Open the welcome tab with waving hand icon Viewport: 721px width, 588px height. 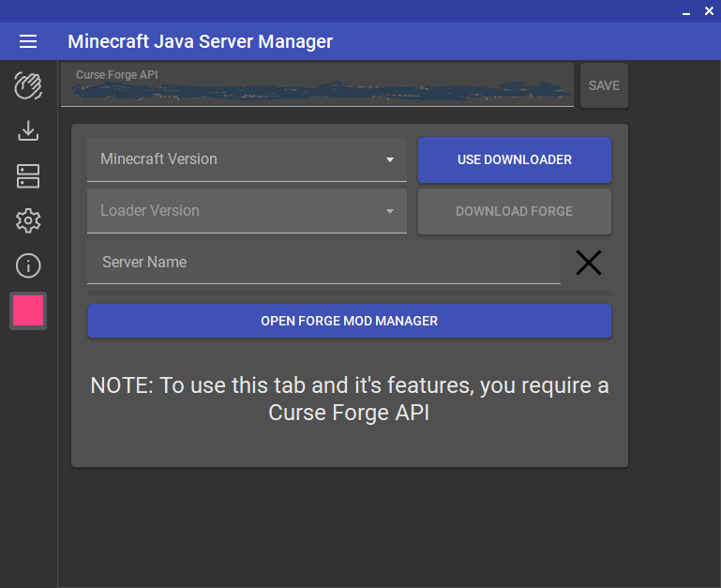[28, 85]
